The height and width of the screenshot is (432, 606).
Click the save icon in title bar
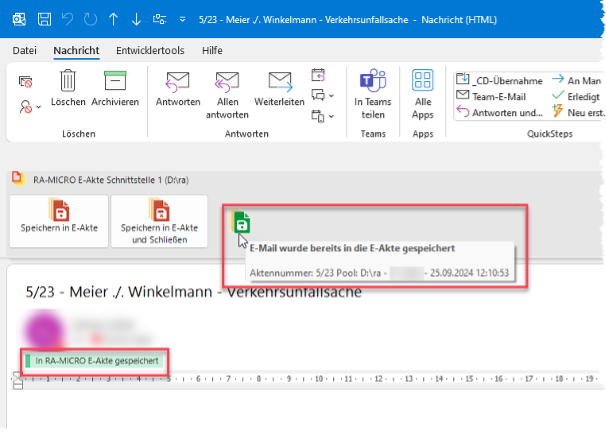coord(45,19)
